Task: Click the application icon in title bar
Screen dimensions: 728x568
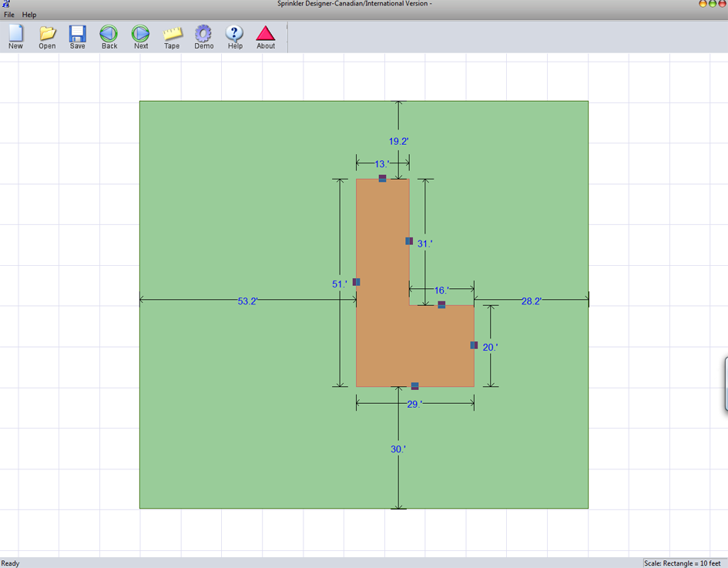Action: [6, 4]
